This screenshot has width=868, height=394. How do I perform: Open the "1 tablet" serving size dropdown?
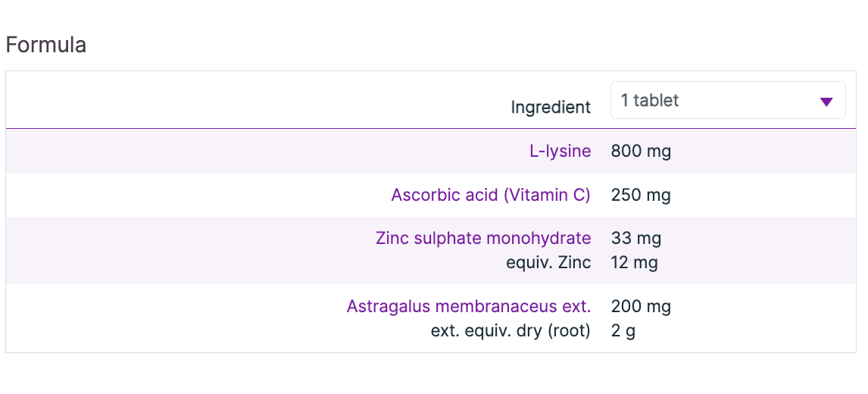[727, 100]
